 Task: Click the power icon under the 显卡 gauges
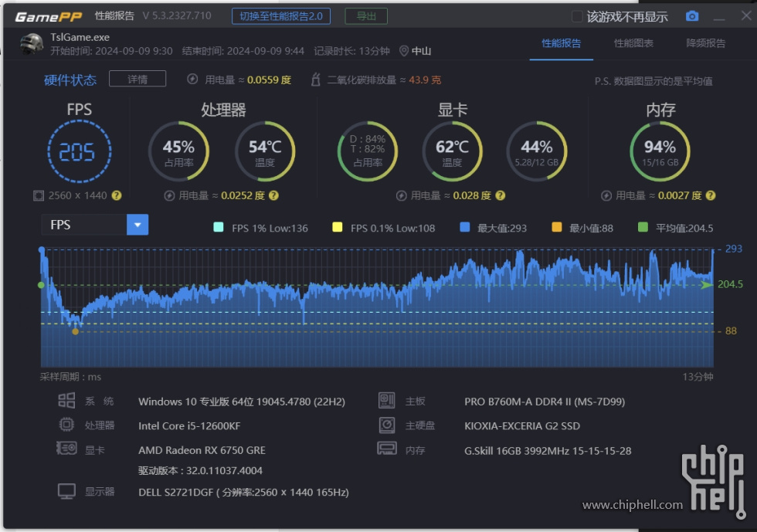pyautogui.click(x=401, y=195)
